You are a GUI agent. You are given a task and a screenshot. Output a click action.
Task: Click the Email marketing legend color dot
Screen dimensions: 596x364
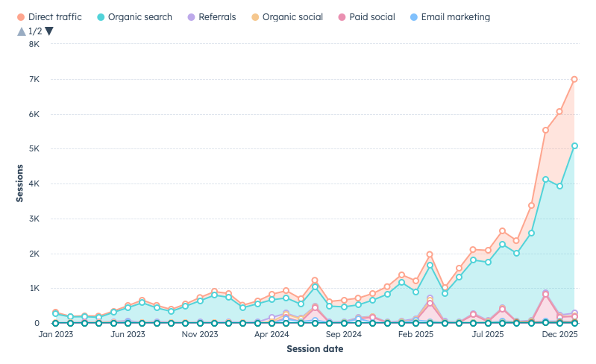pos(413,16)
